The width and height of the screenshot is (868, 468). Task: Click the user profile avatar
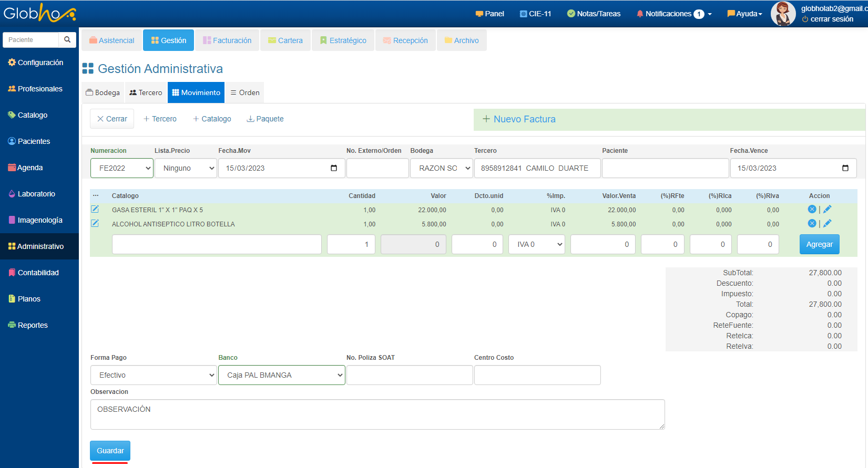coord(782,14)
